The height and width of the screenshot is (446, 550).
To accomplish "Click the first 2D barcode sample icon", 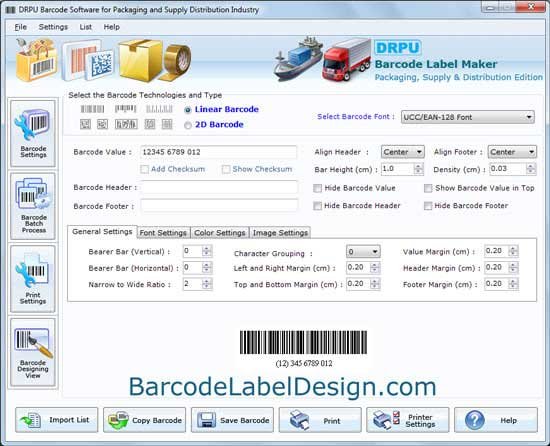I will [85, 124].
